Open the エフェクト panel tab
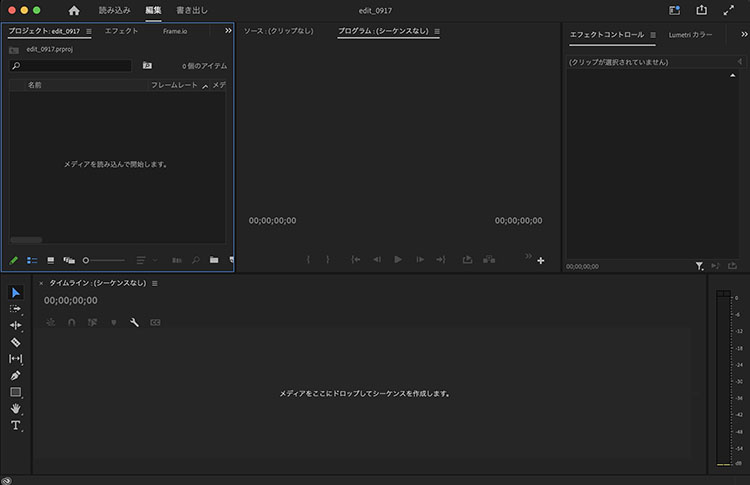This screenshot has width=750, height=485. 121,31
